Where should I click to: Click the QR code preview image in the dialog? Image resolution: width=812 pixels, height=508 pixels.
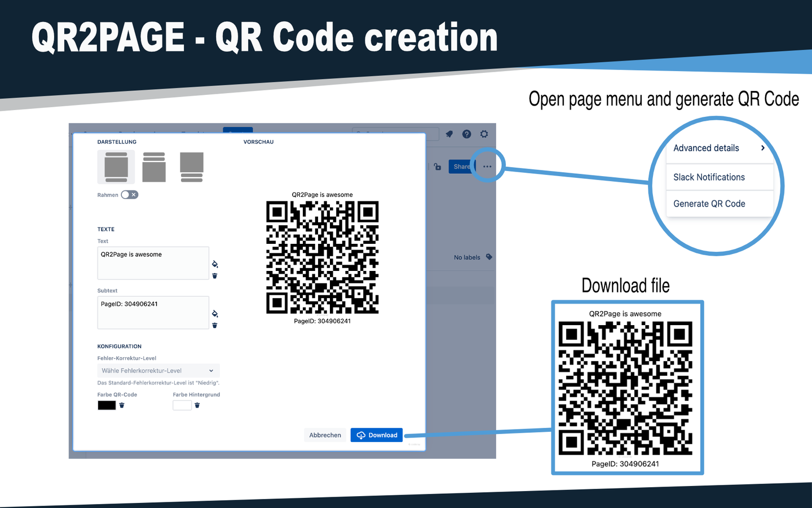pyautogui.click(x=323, y=257)
